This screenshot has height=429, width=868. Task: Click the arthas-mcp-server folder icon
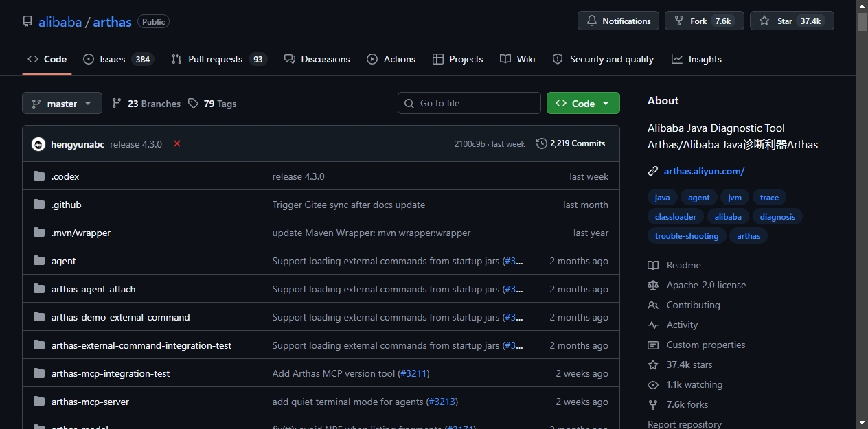tap(39, 402)
